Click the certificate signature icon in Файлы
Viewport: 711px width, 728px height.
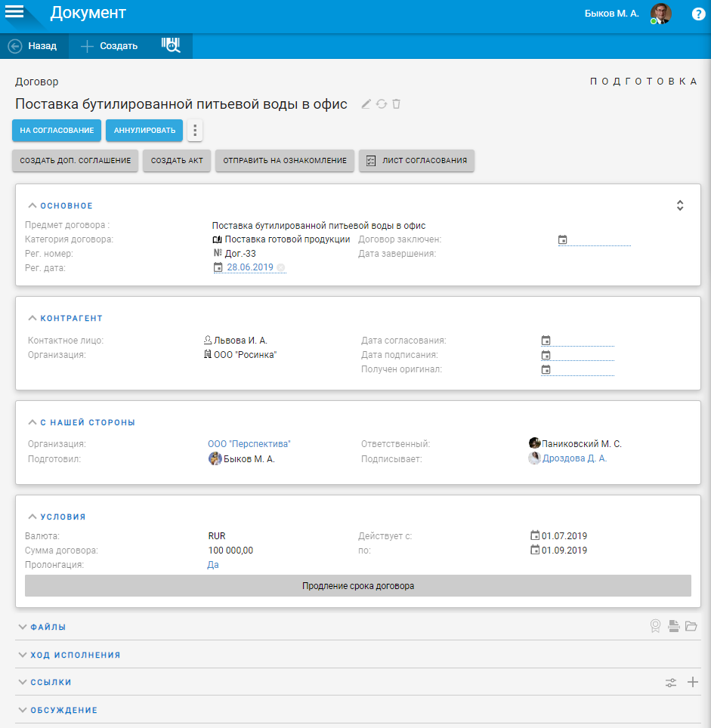(656, 626)
